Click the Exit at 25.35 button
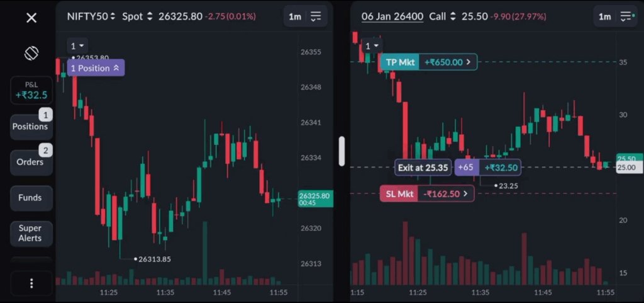Screen dimensions: 644x303 click(x=423, y=168)
